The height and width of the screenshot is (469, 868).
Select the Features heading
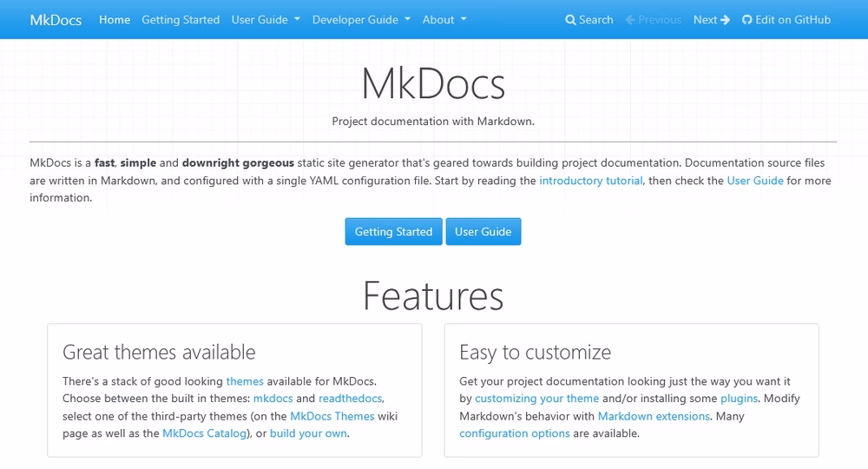pyautogui.click(x=433, y=296)
